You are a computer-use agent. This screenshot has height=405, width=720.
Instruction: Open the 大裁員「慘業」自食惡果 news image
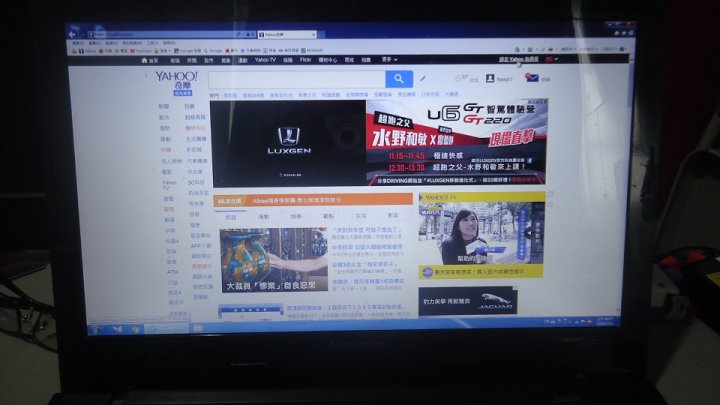coord(273,260)
